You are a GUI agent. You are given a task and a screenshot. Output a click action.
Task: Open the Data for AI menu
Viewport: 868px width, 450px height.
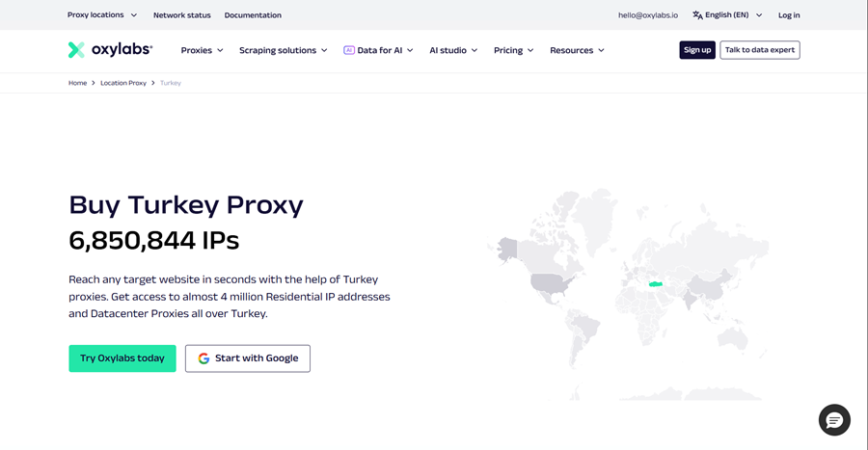coord(379,50)
